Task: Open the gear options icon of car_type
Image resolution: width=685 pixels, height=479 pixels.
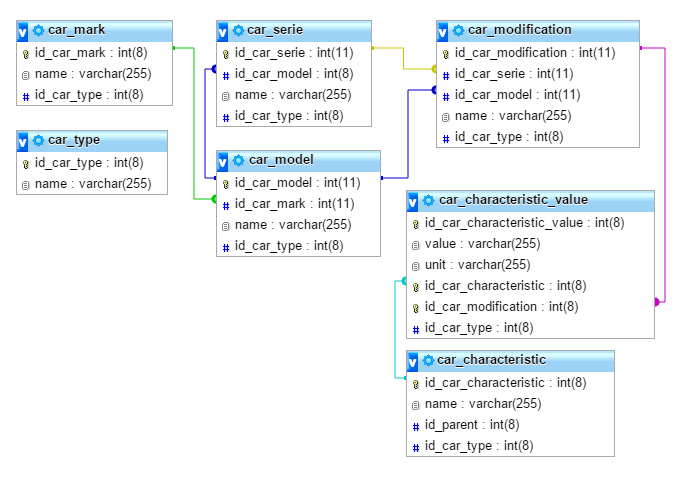Action: click(38, 140)
